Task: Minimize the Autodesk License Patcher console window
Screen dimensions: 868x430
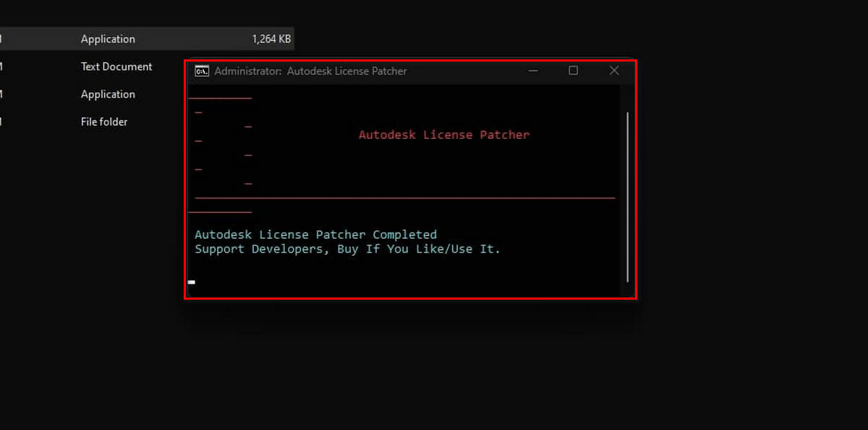Action: point(533,71)
